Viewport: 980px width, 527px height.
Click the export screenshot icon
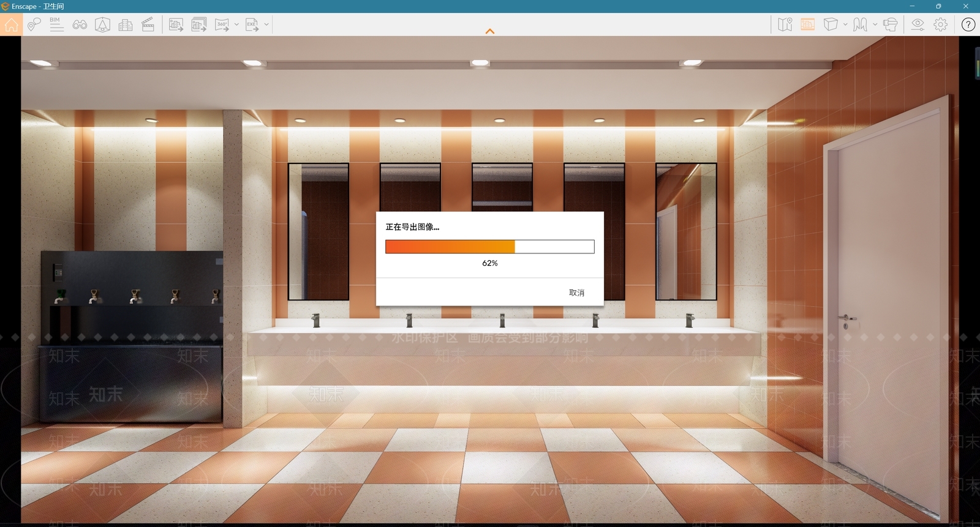click(x=176, y=24)
